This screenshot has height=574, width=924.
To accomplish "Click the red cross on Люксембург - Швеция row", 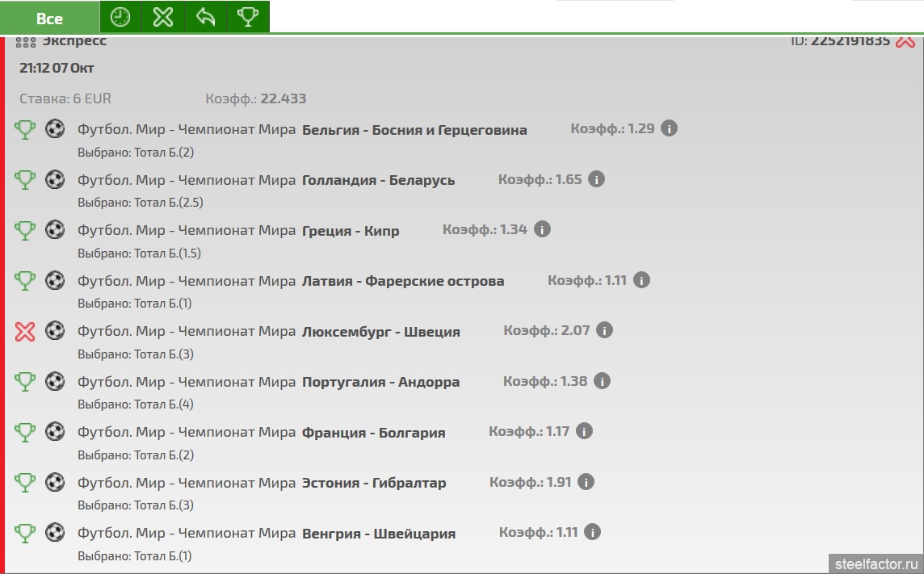I will click(25, 331).
